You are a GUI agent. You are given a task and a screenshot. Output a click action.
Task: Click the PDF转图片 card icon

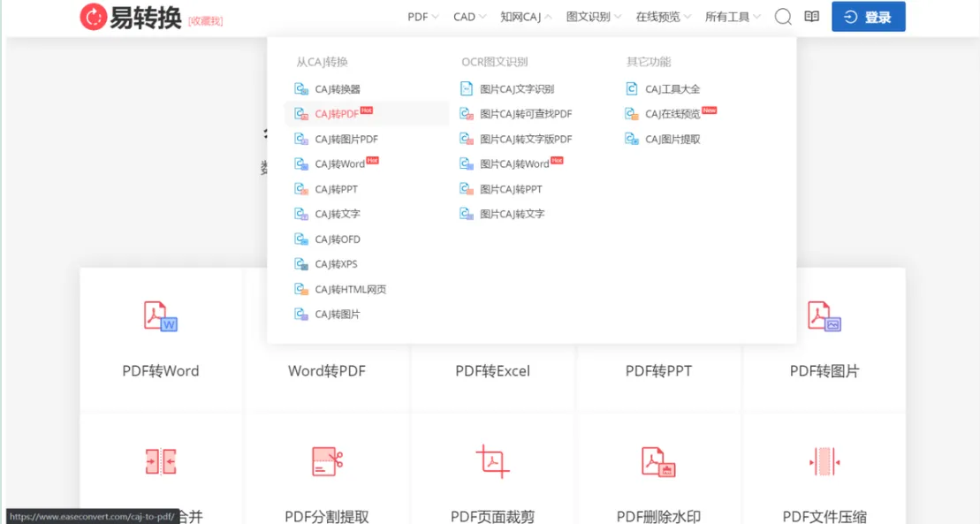pos(824,316)
